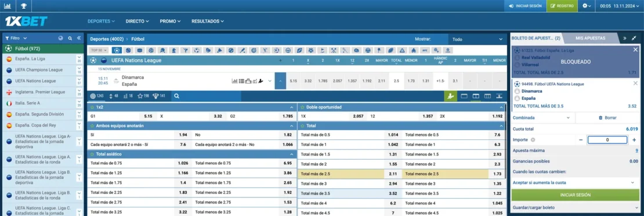
Task: Select the UFC sport icon
Action: [425, 50]
